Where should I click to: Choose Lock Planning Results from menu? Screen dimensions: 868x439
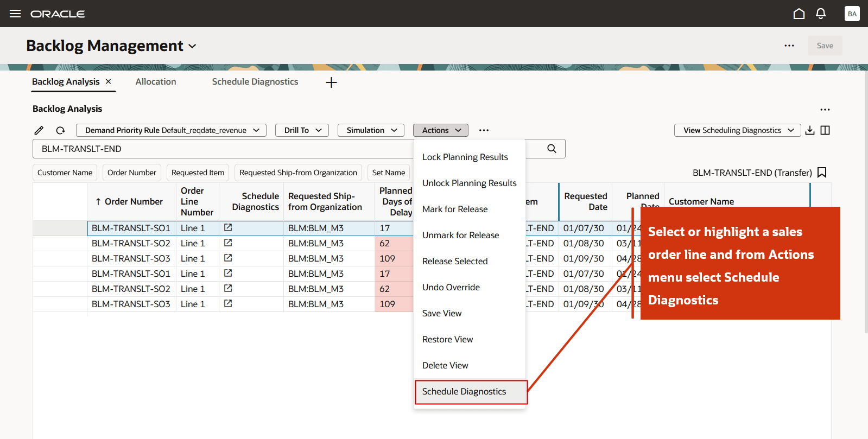point(470,157)
